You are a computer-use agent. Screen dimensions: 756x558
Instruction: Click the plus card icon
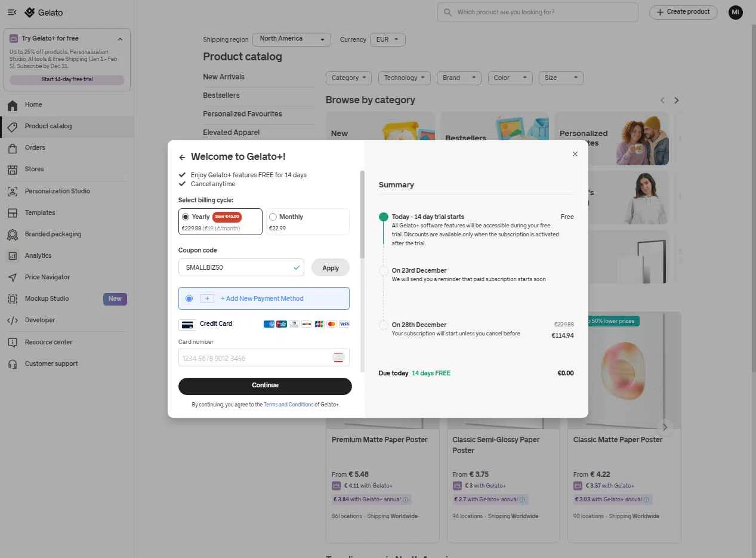[x=207, y=298]
